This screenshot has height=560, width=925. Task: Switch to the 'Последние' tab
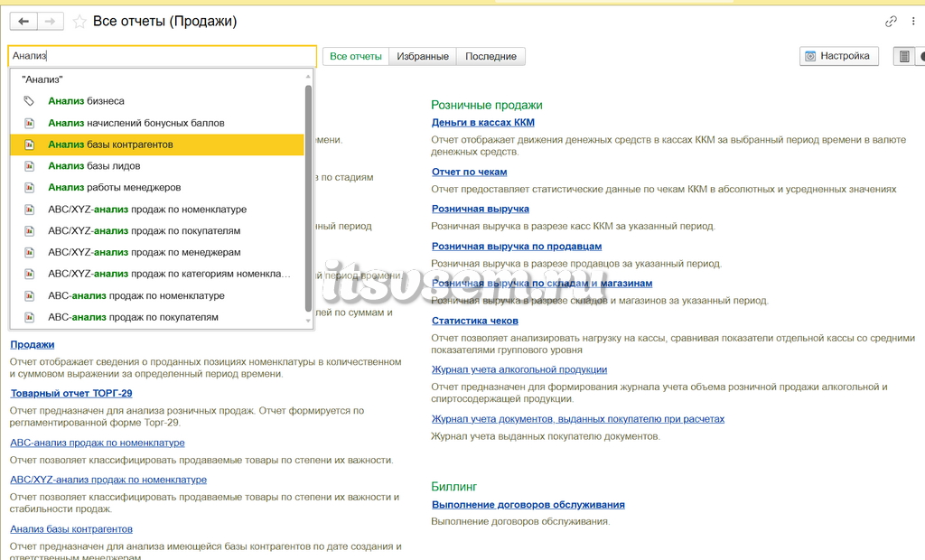tap(491, 57)
